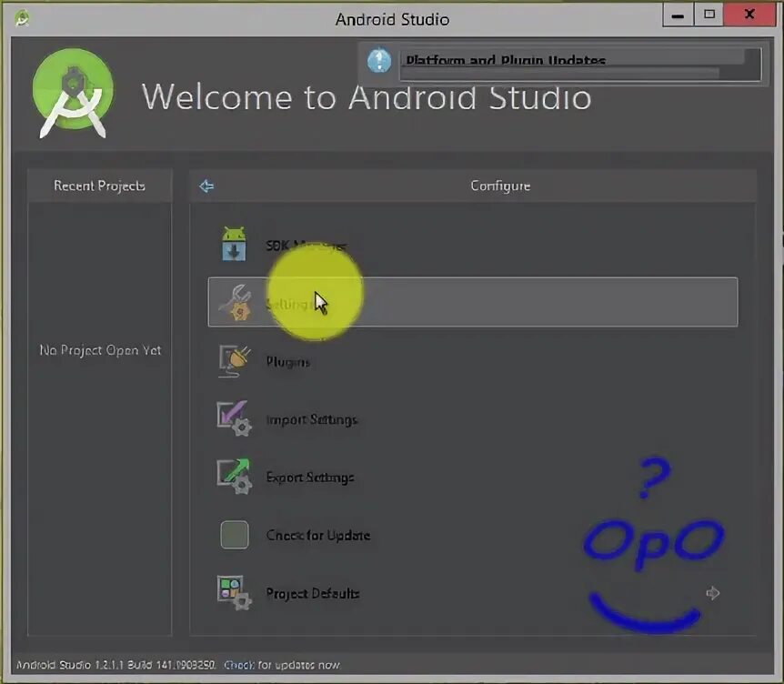Click the Export Settings icon
This screenshot has height=684, width=784.
click(234, 477)
